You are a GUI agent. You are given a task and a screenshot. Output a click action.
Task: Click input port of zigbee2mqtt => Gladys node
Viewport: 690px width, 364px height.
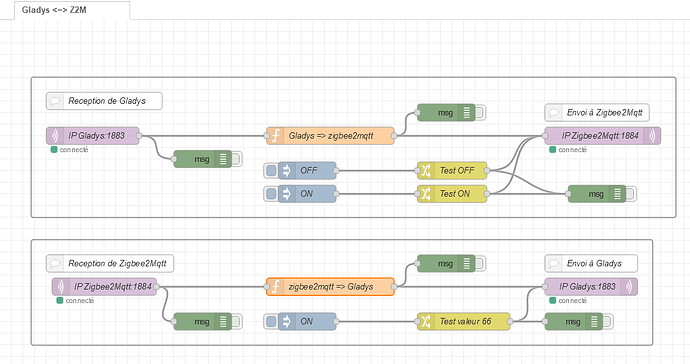267,287
